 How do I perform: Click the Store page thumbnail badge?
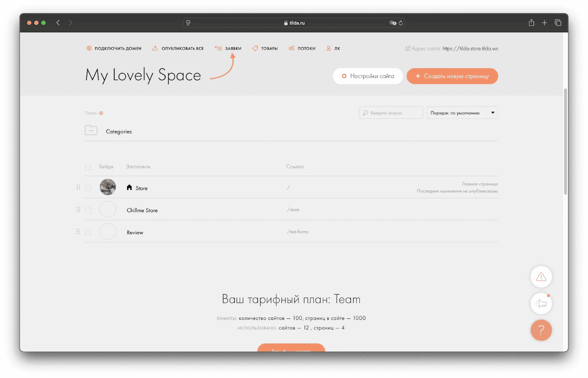(108, 188)
